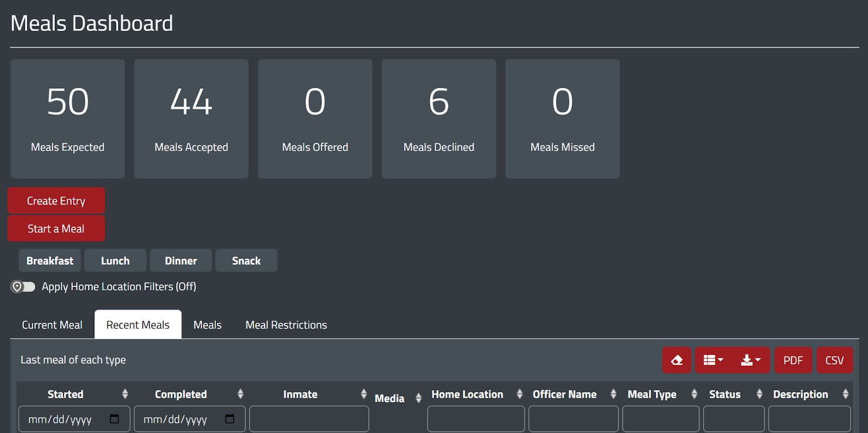Switch to the Current Meal tab
This screenshot has height=433, width=868.
[52, 325]
